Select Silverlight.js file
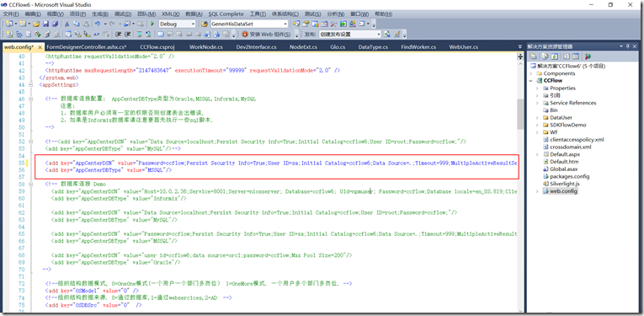The width and height of the screenshot is (644, 316). (564, 184)
